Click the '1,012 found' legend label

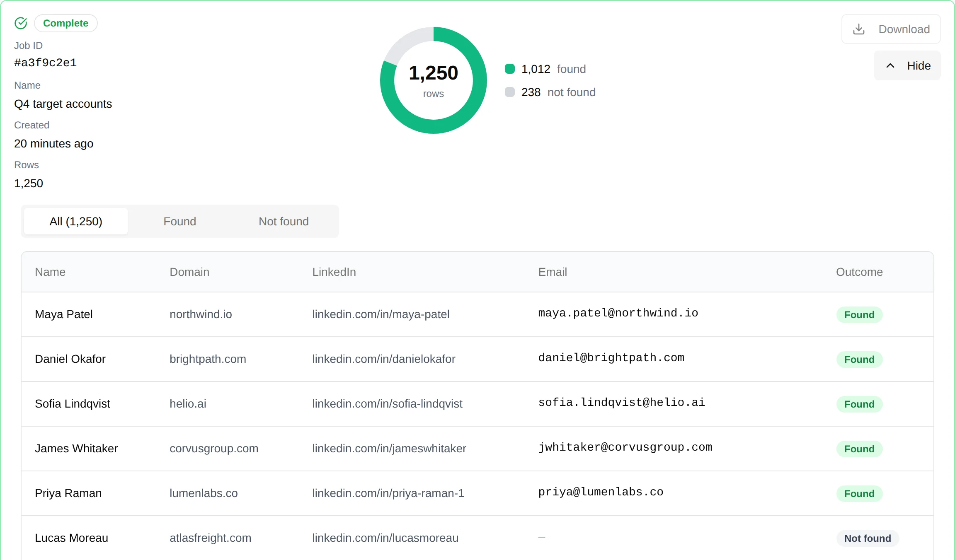point(553,69)
